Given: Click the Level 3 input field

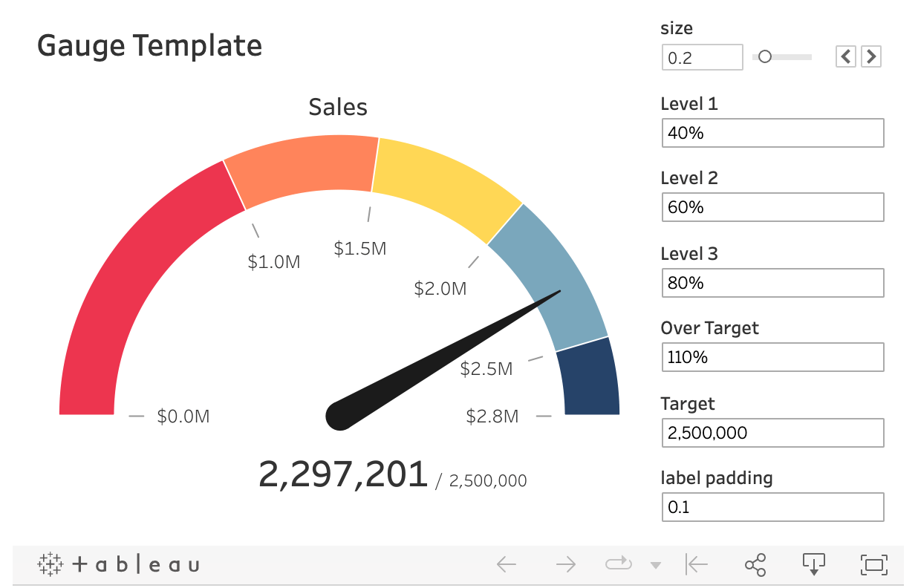Looking at the screenshot, I should click(772, 283).
